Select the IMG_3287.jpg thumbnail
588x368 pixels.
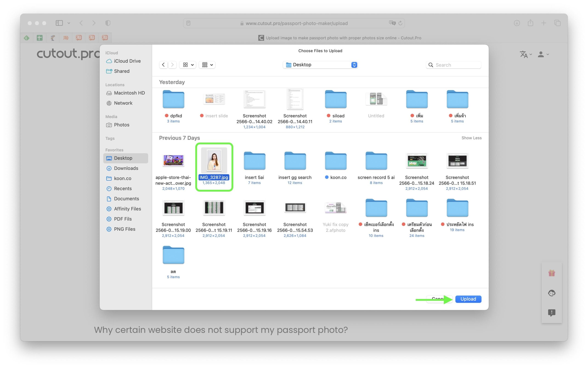[x=214, y=160]
